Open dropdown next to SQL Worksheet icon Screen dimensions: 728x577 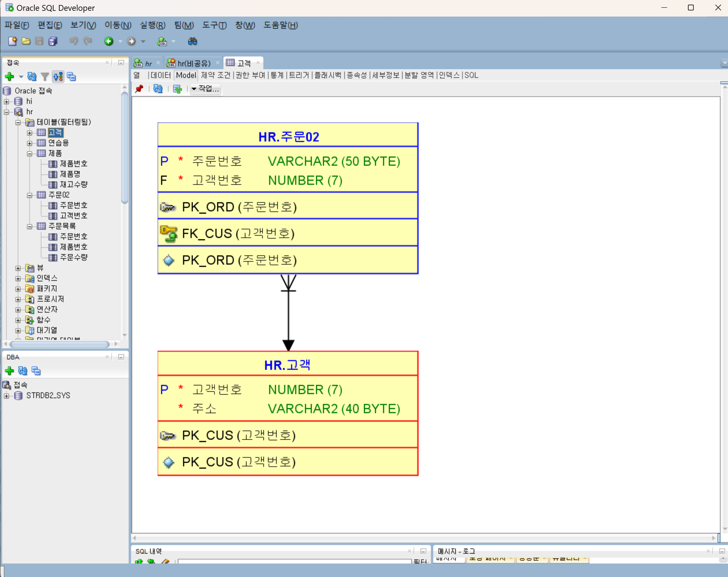tap(173, 41)
